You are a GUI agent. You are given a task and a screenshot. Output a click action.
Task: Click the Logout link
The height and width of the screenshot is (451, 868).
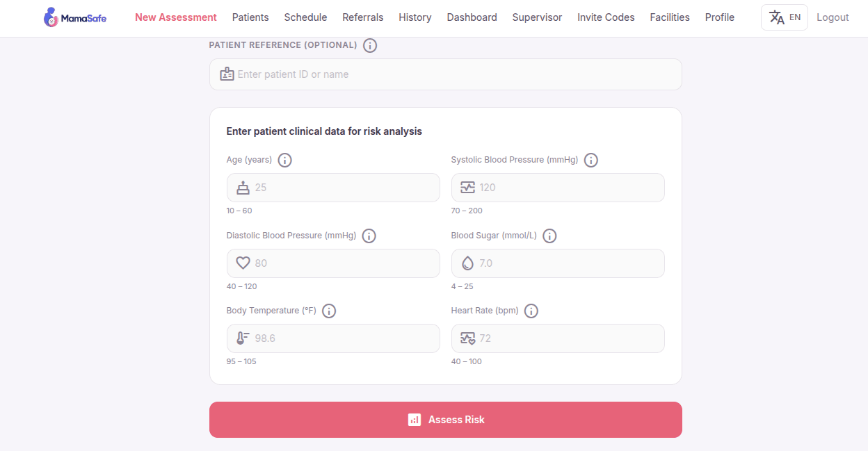(x=833, y=17)
